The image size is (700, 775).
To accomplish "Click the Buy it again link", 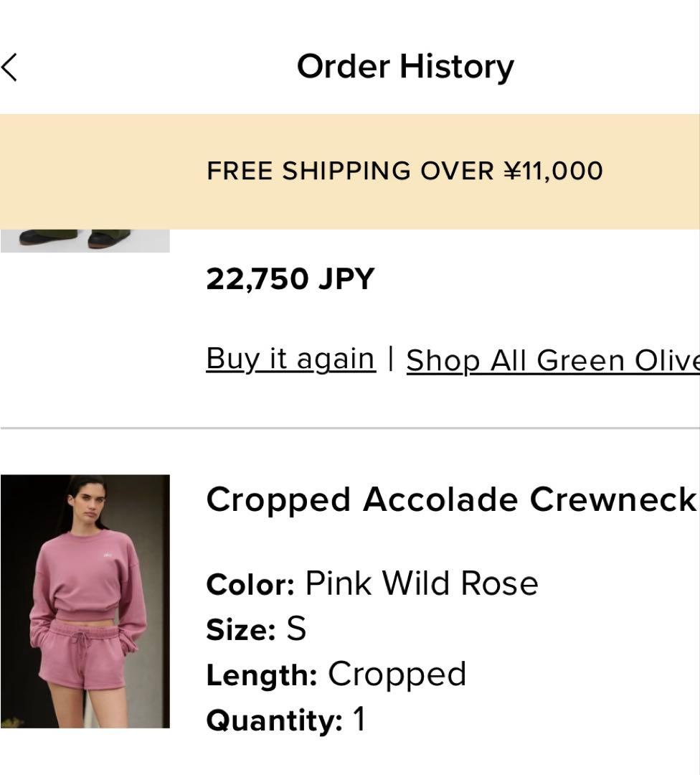I will tap(290, 358).
